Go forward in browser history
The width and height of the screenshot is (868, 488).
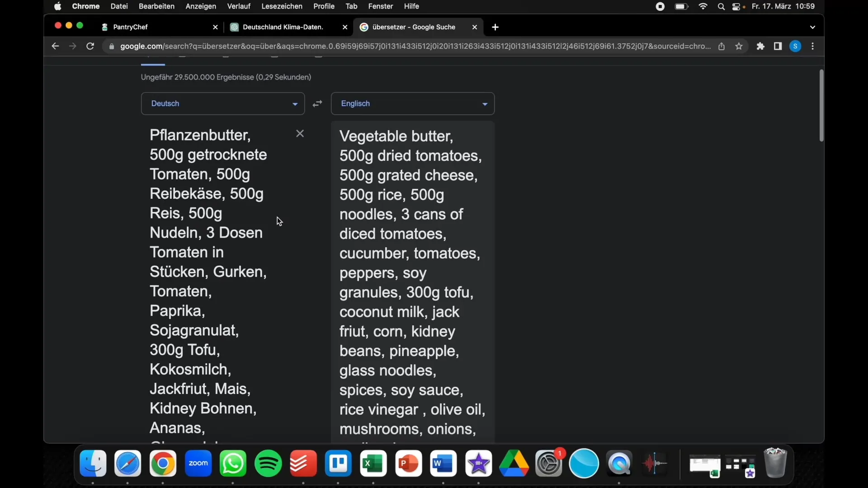(73, 46)
